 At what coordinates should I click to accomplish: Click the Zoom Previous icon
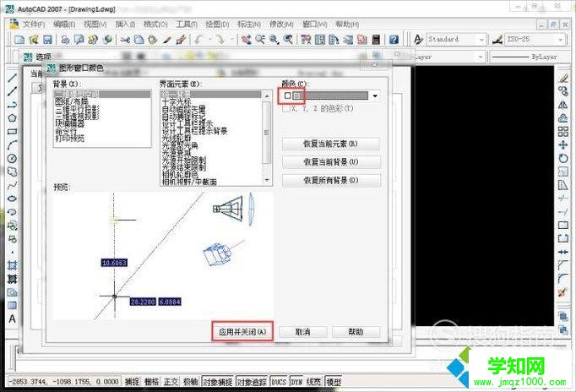coord(288,40)
